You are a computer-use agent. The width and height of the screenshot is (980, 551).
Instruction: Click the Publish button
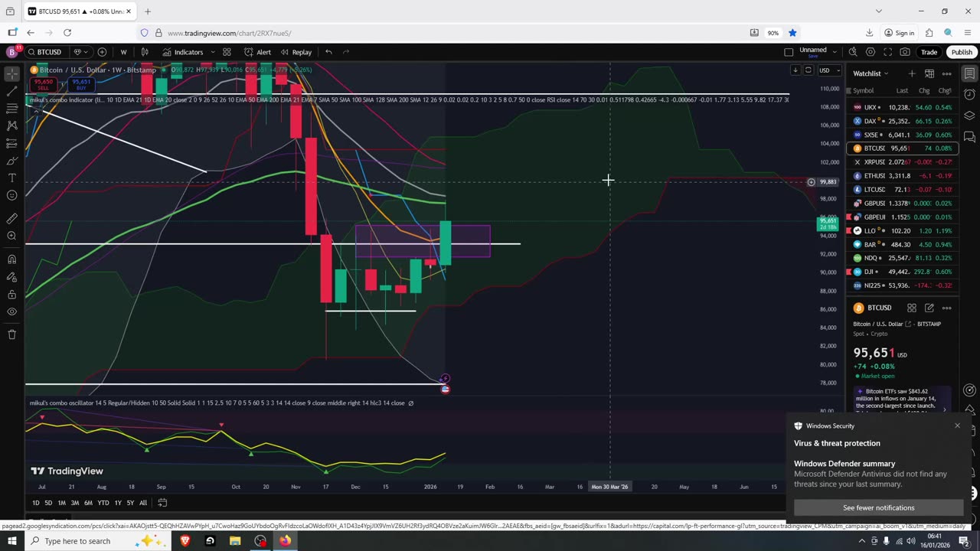pos(962,52)
